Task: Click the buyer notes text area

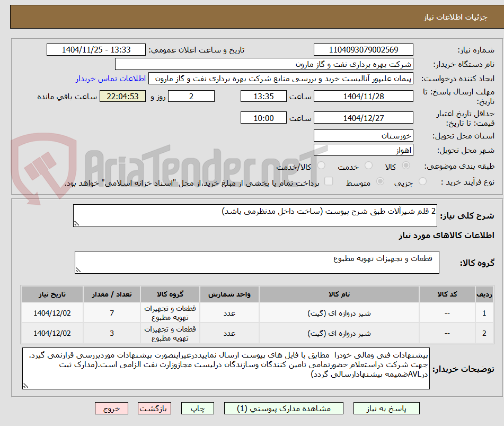Action: tap(226, 368)
